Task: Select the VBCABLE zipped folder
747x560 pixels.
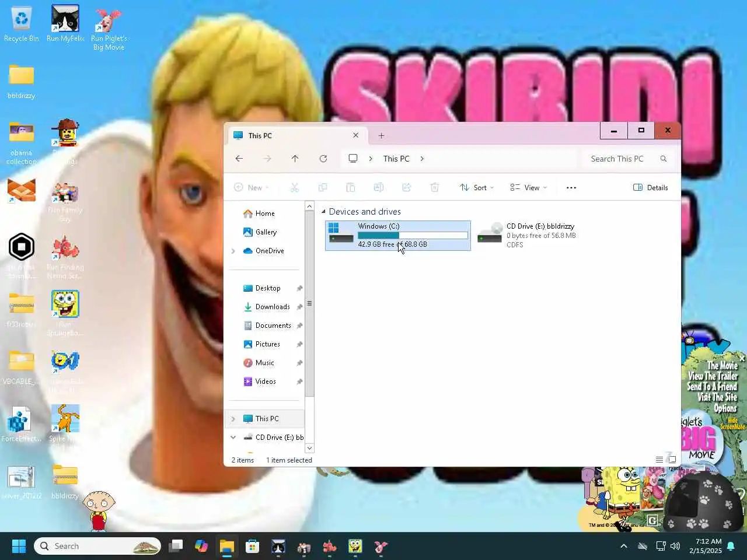Action: (22, 367)
